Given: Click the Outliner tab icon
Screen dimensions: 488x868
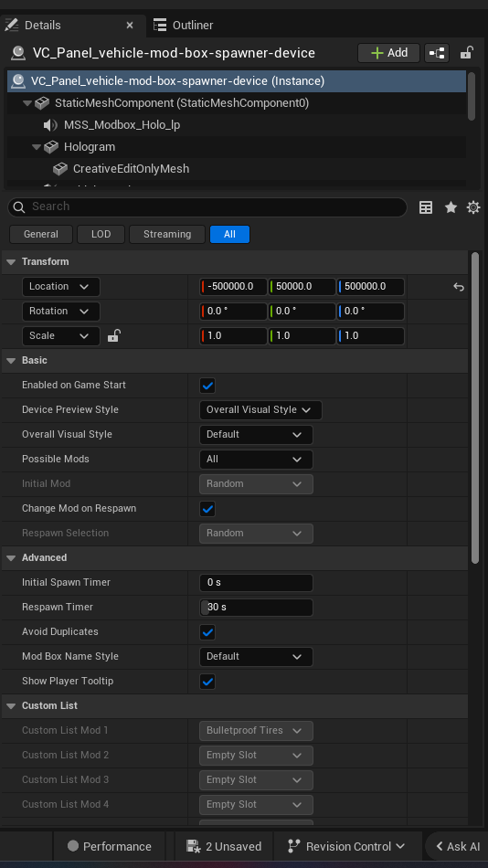Looking at the screenshot, I should click(160, 25).
